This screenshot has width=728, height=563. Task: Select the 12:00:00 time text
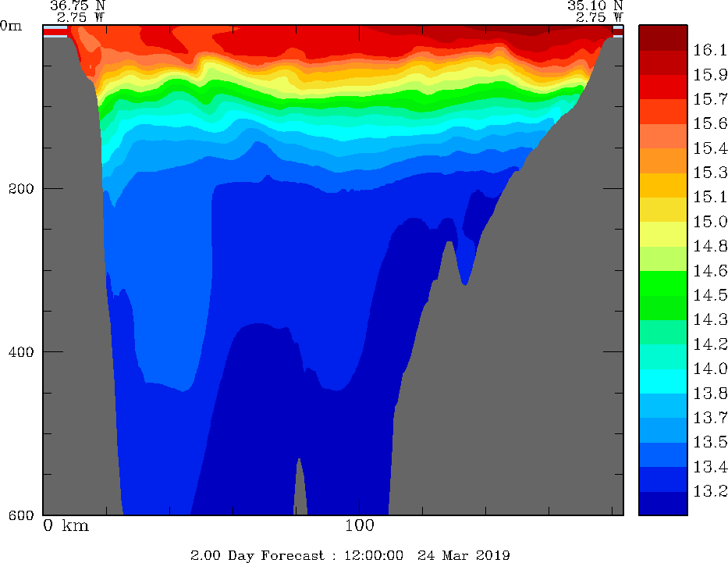tap(373, 555)
